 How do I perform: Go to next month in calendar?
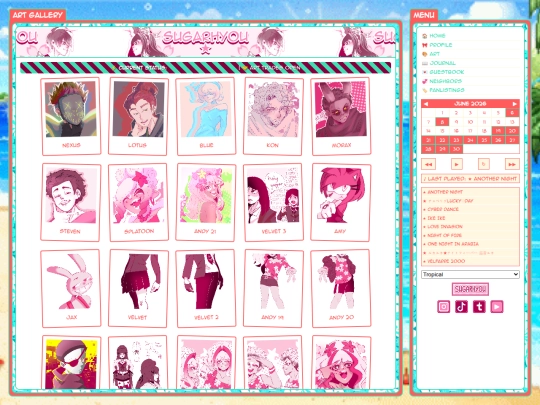(515, 104)
